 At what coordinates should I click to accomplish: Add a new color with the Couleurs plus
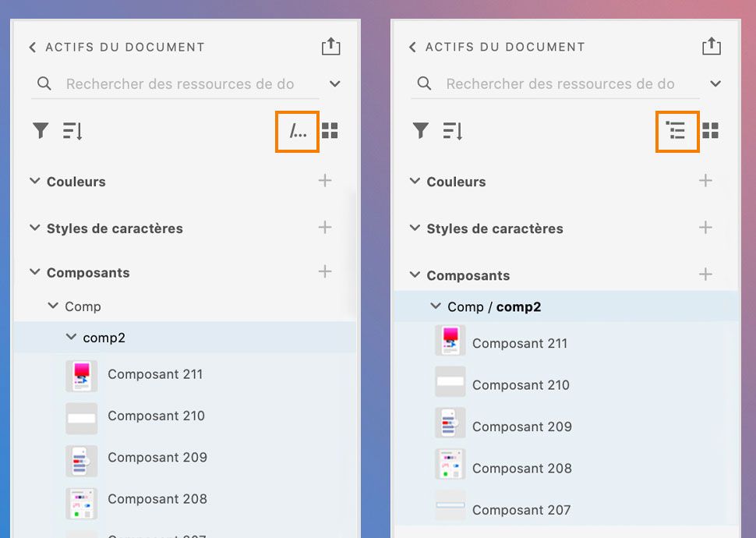325,181
